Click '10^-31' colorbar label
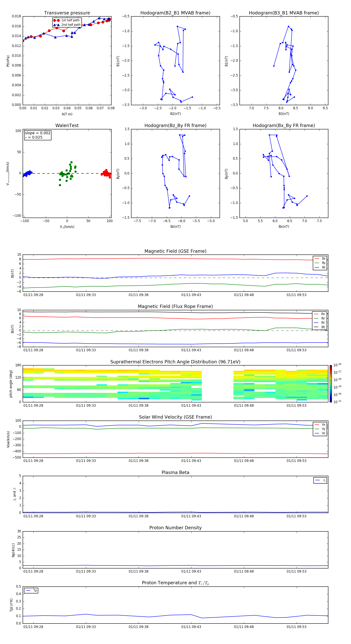 (337, 402)
